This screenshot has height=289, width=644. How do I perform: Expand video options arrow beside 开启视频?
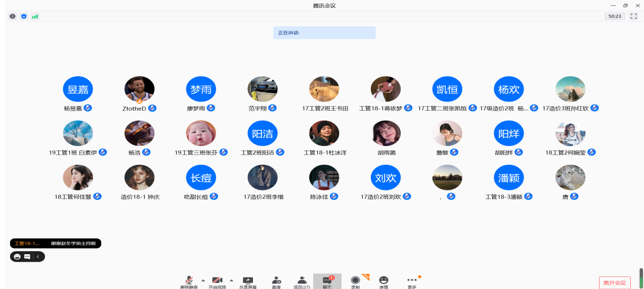[232, 280]
